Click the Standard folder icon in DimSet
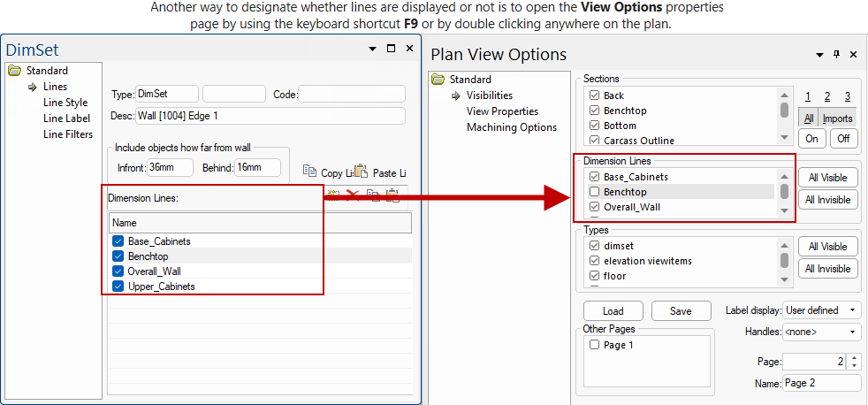The height and width of the screenshot is (405, 868). tap(15, 71)
